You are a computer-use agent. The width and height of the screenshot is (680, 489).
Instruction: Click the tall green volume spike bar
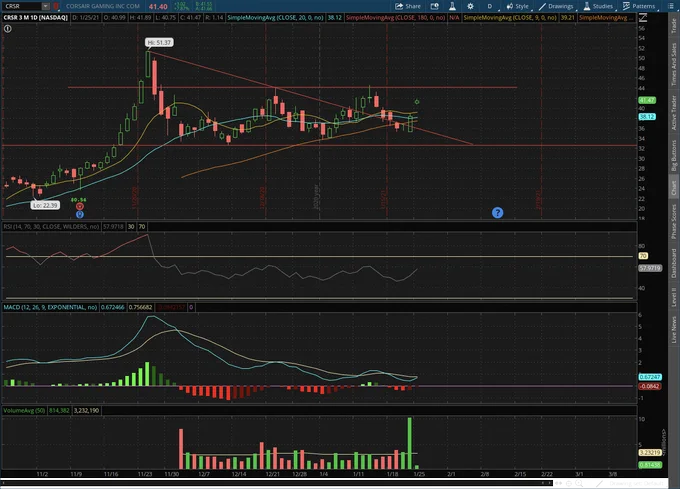pyautogui.click(x=410, y=443)
